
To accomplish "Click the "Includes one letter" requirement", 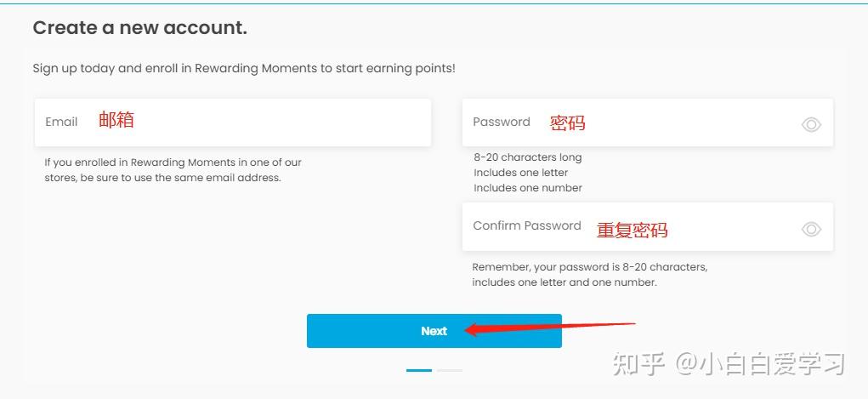I will 520,173.
